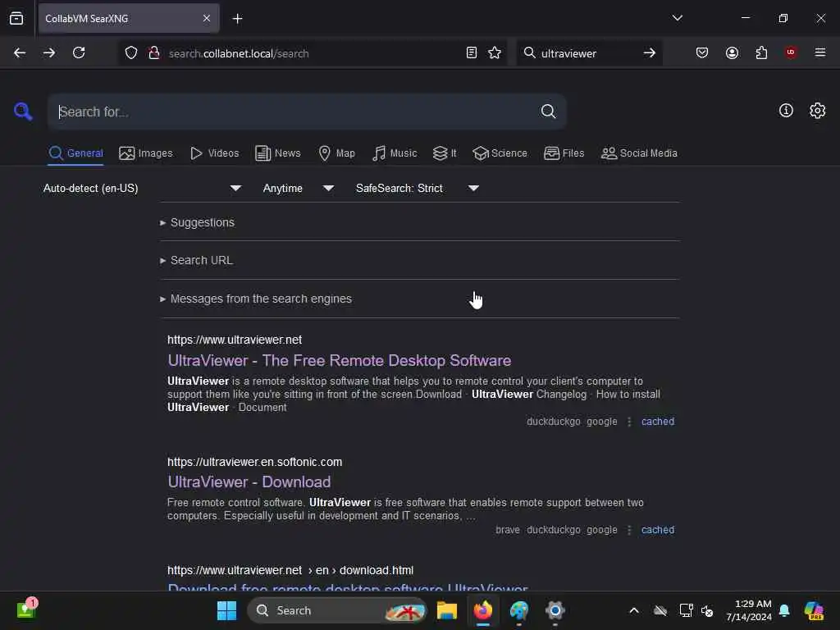Click google engine label on ultraviewer.net result
Image resolution: width=840 pixels, height=630 pixels.
(x=601, y=422)
